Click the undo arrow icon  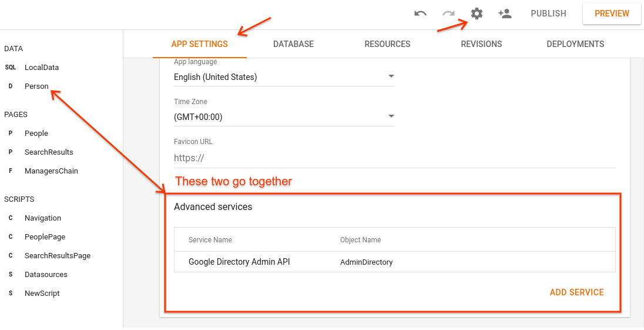tap(420, 14)
